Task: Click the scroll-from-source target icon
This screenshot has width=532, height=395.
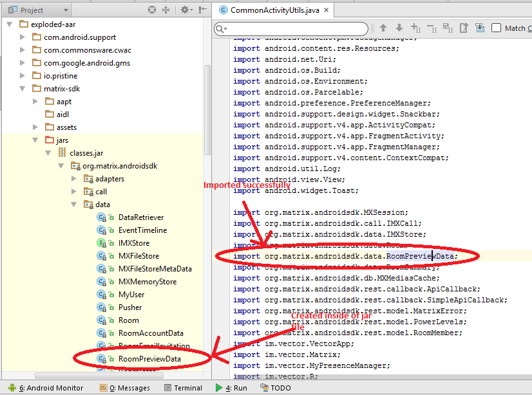Action: click(152, 10)
